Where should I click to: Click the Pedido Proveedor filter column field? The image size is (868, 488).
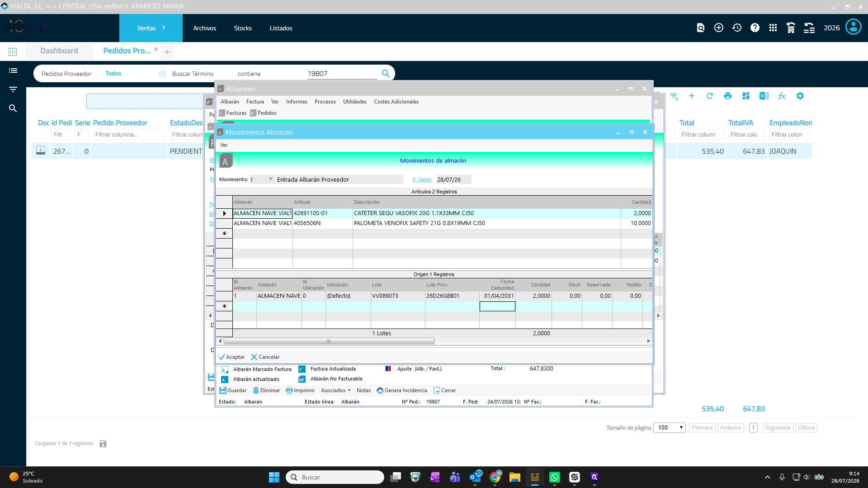click(129, 134)
